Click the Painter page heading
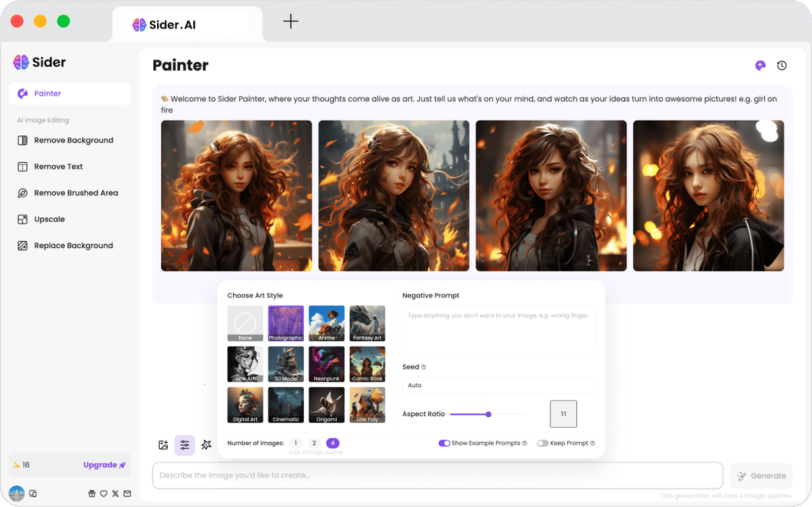 (180, 65)
